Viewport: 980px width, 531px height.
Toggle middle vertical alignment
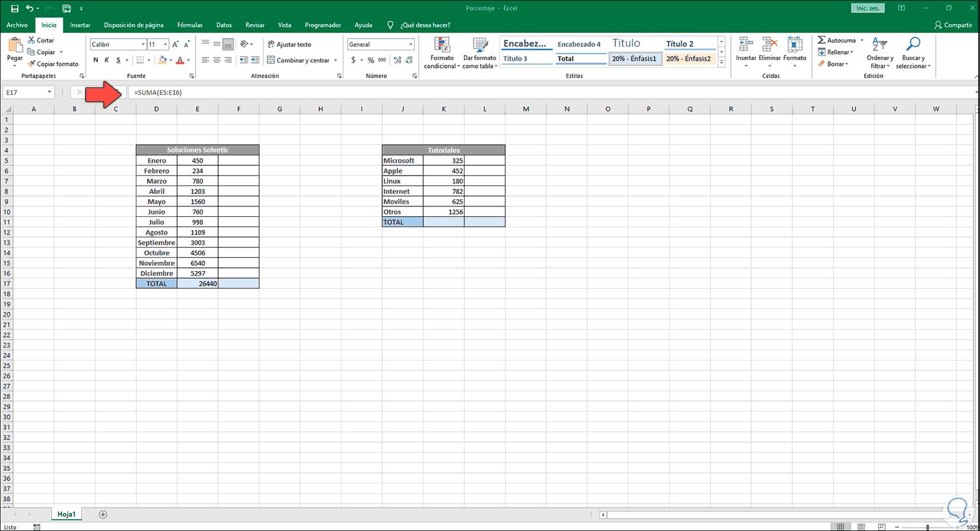pyautogui.click(x=217, y=44)
